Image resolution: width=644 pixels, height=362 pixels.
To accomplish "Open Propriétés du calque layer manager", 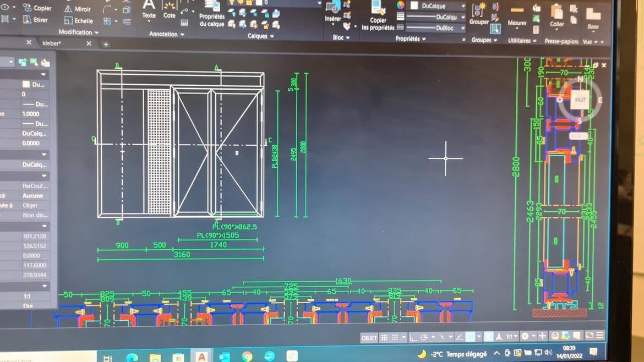I will click(x=212, y=14).
